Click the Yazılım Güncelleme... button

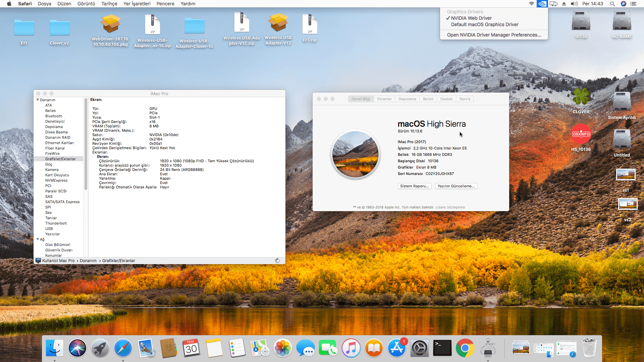456,186
